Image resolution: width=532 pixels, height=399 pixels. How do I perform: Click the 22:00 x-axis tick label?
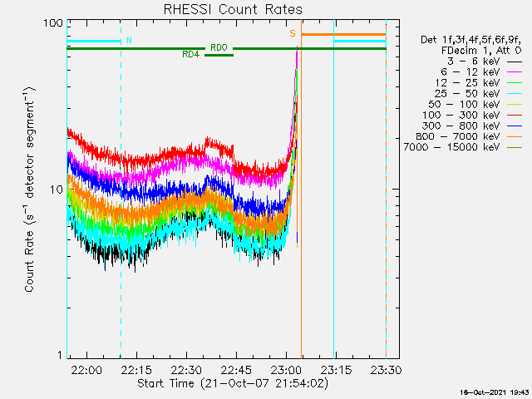pos(86,370)
